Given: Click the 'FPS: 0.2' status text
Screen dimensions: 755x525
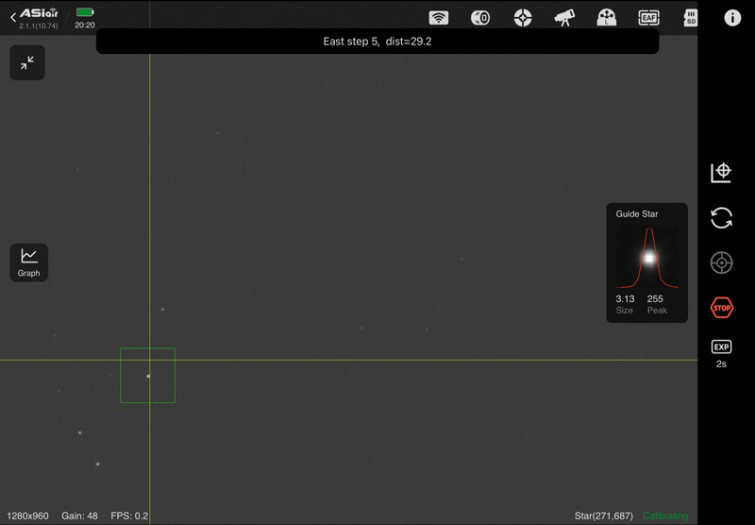Looking at the screenshot, I should click(x=129, y=516).
